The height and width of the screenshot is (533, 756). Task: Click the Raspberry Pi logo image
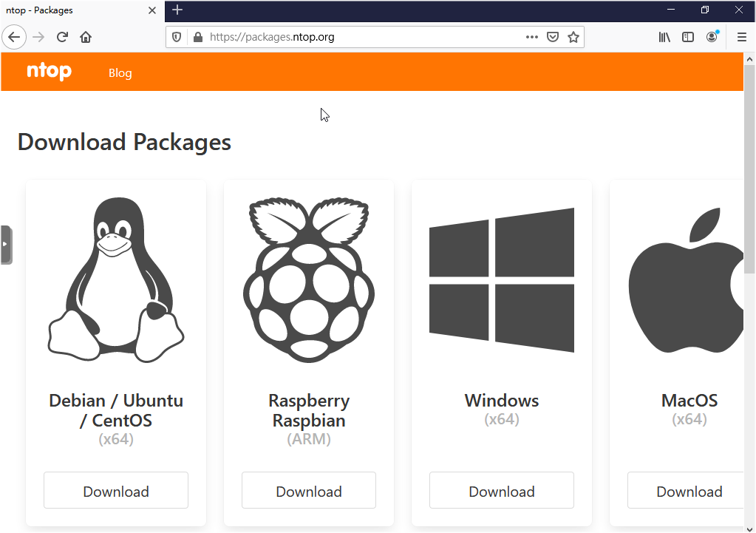pos(309,279)
